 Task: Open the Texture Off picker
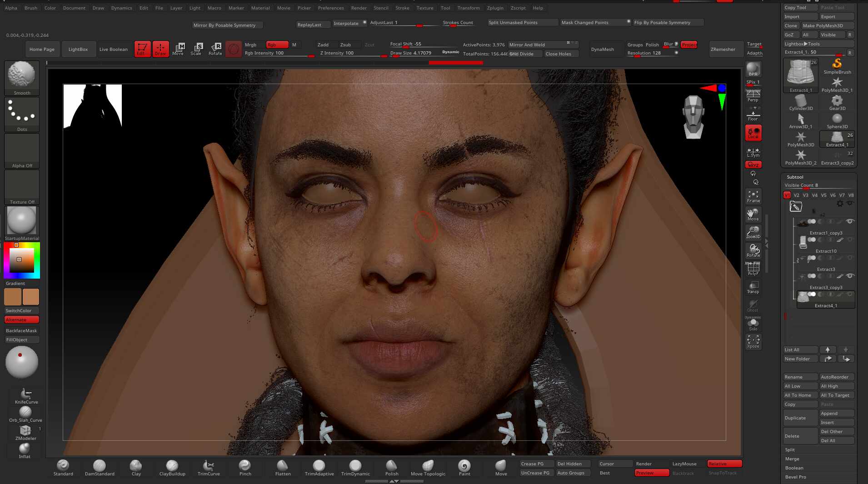[22, 187]
